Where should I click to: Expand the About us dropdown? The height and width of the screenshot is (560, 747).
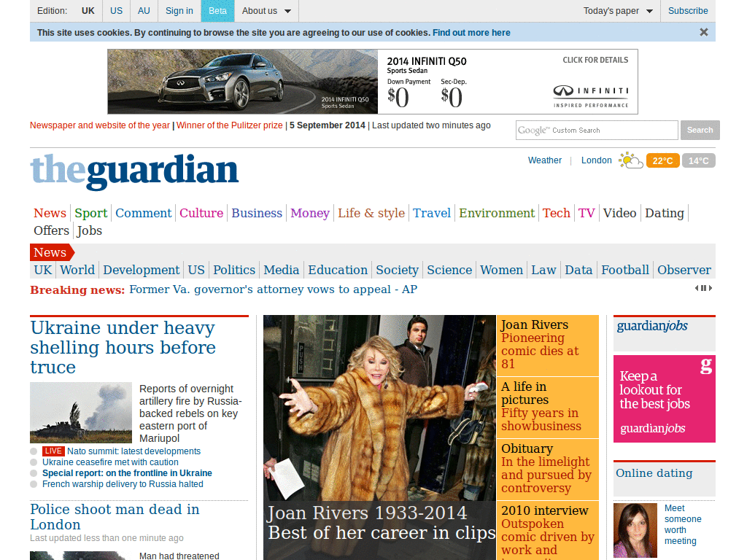coord(266,11)
